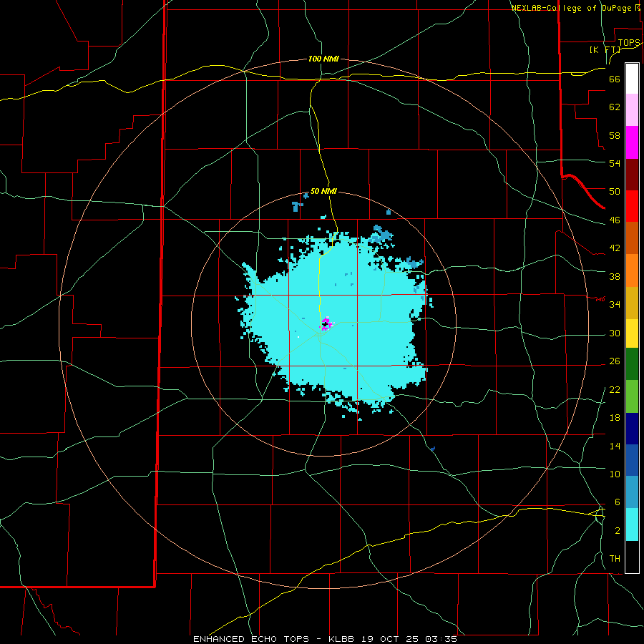Viewport: 644px width, 644px height.
Task: Click legend value "66"
Action: [x=615, y=79]
